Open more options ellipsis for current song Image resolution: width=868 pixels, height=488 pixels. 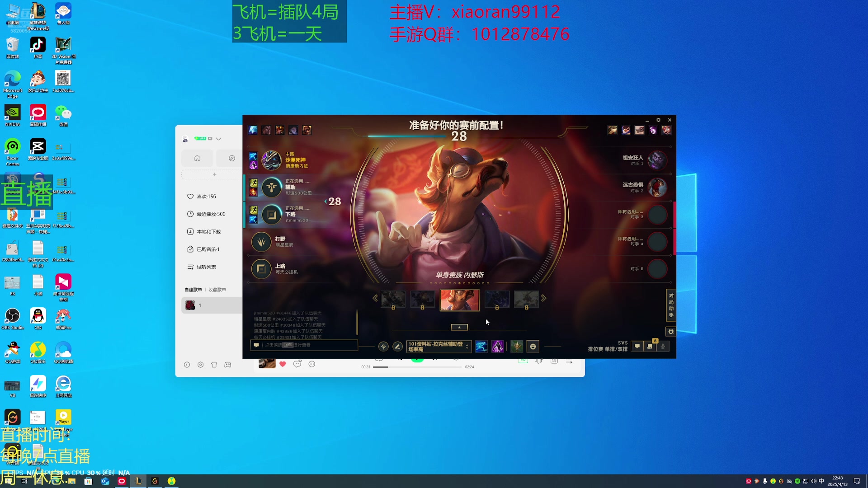point(311,364)
